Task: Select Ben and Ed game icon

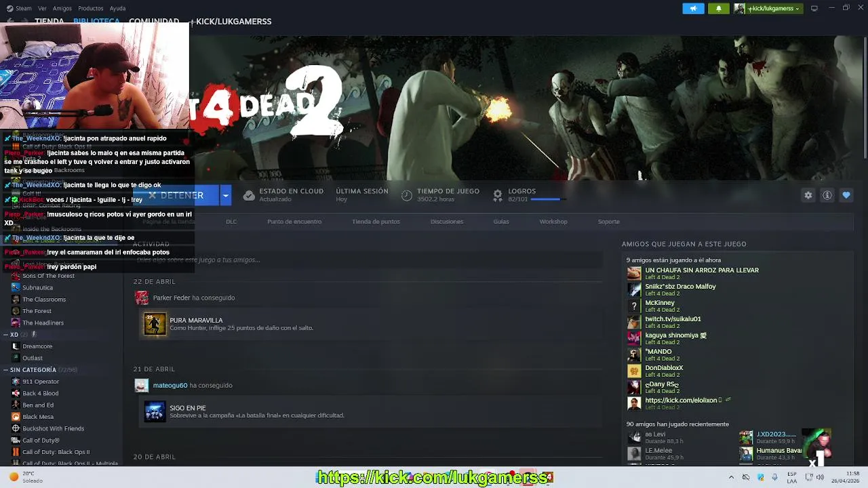Action: [16, 405]
